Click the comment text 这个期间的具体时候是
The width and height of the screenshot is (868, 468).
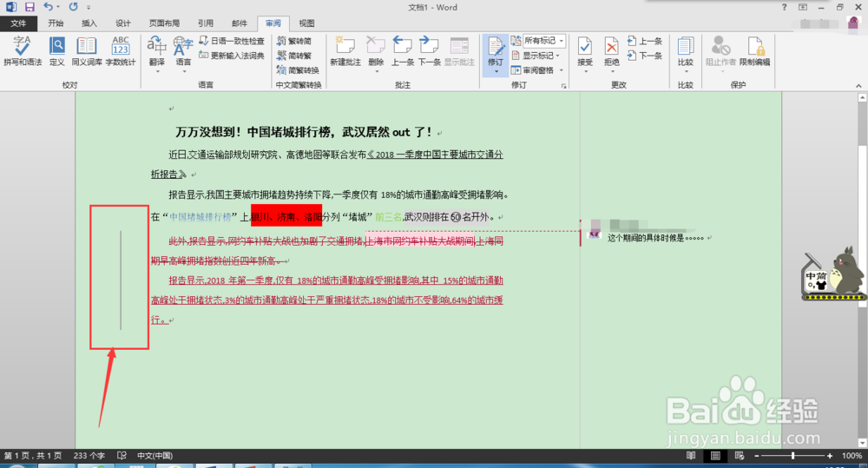point(646,238)
